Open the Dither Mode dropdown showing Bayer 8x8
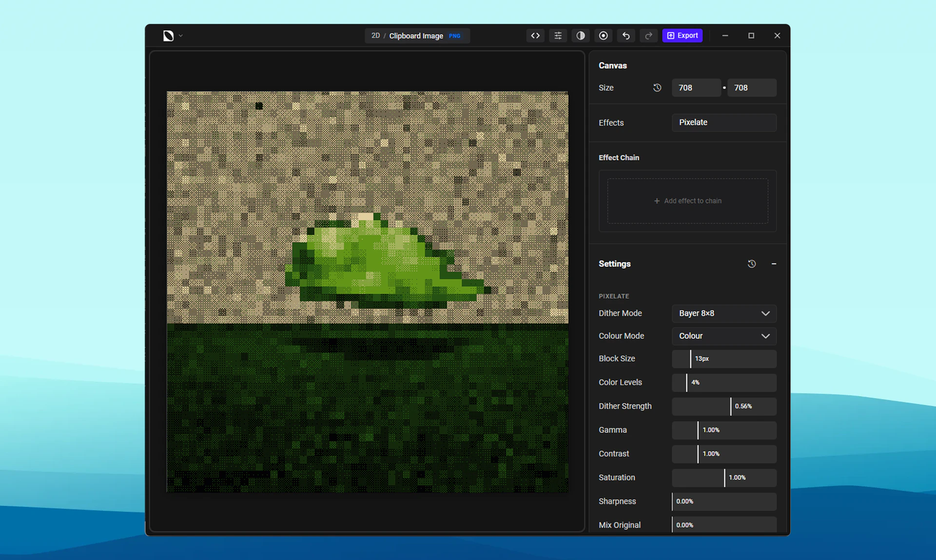The height and width of the screenshot is (560, 936). 723,313
